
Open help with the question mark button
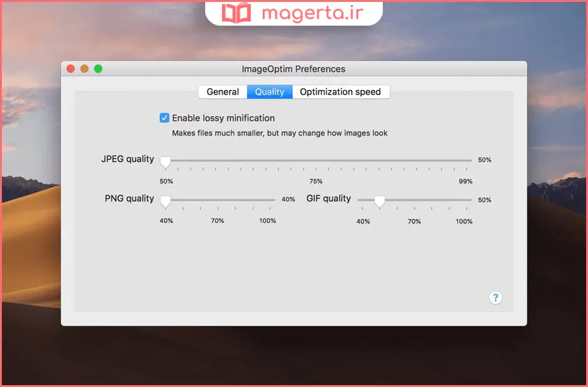point(495,297)
